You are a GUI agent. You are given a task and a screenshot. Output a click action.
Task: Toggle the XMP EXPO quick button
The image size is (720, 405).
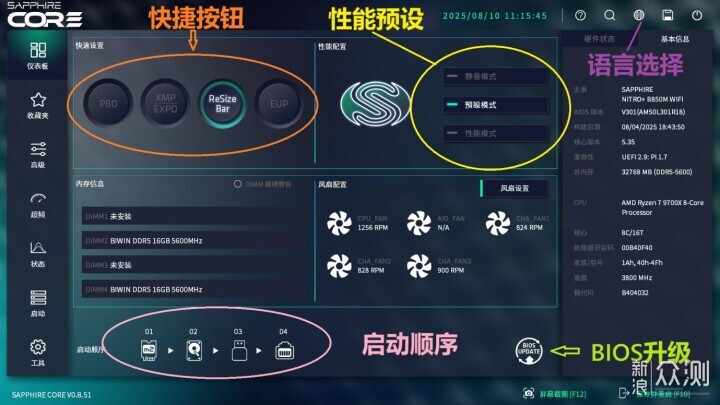point(165,103)
